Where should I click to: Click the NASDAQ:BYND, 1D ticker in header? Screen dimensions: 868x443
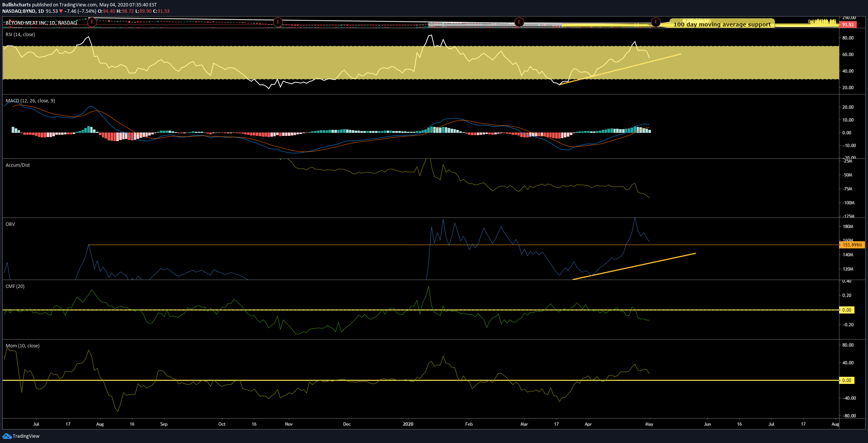pyautogui.click(x=23, y=11)
